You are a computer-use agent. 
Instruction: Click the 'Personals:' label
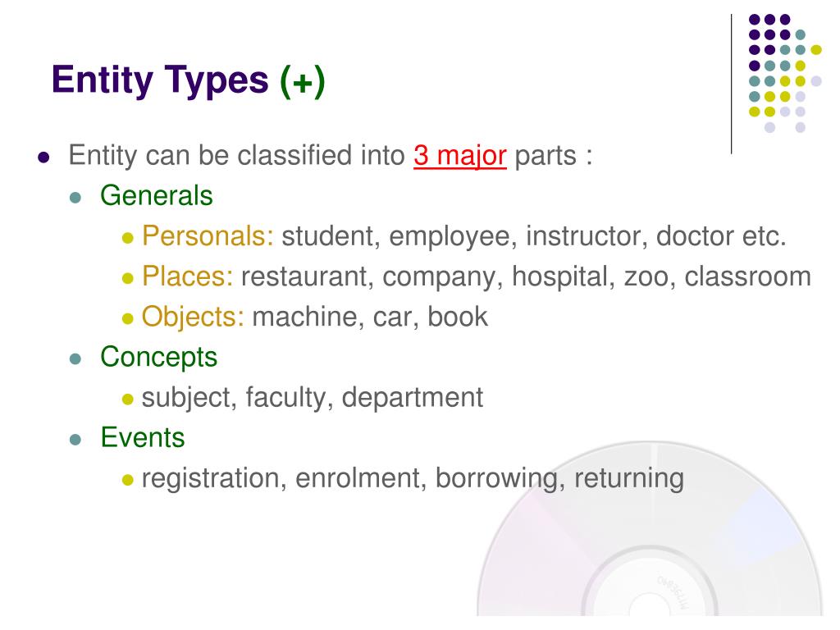pos(208,235)
